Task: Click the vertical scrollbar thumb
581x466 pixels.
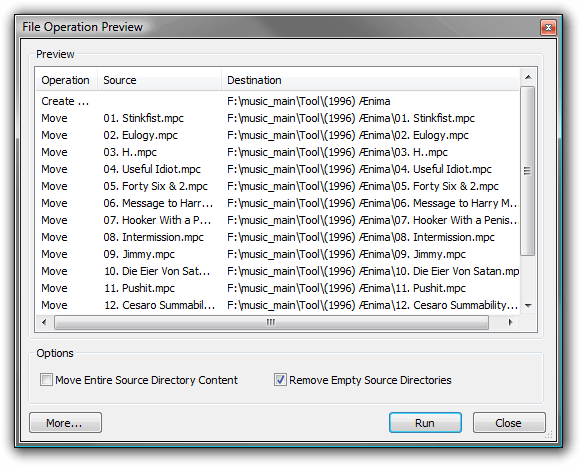Action: point(528,171)
